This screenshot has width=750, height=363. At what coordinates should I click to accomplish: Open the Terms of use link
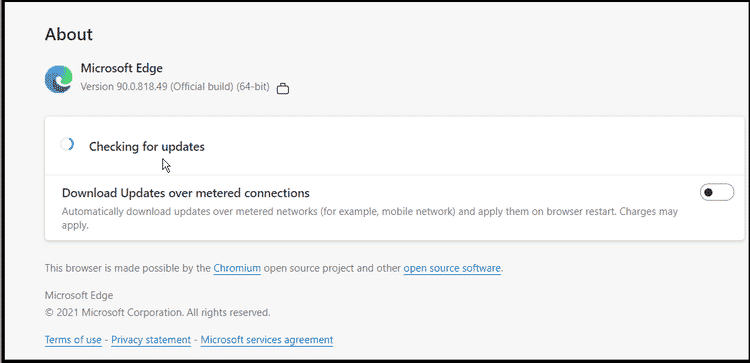[x=73, y=340]
